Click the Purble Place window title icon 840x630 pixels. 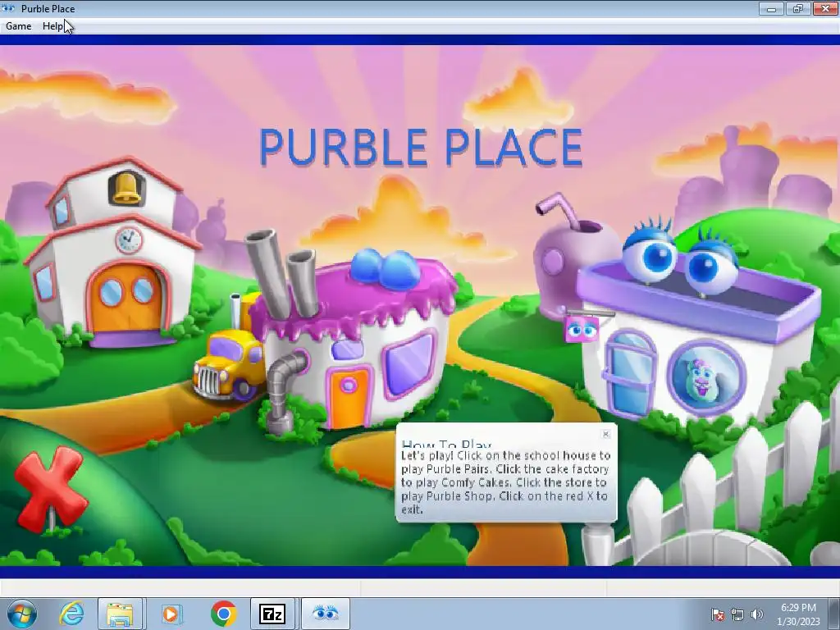coord(8,8)
